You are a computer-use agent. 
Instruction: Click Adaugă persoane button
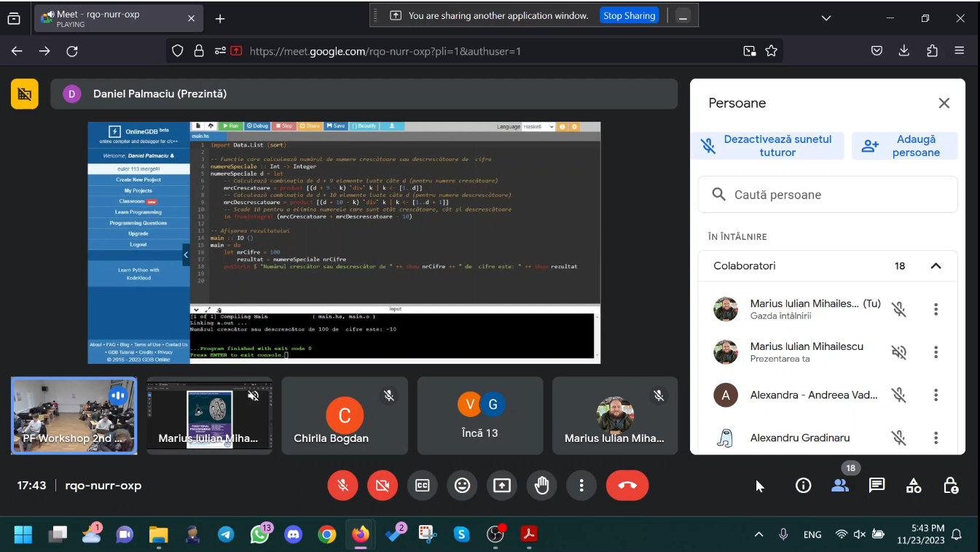tap(904, 146)
